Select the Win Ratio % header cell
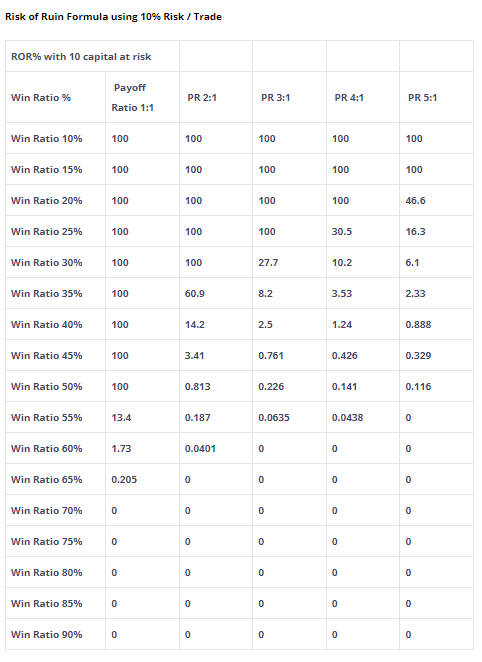The height and width of the screenshot is (662, 482). tap(55, 97)
